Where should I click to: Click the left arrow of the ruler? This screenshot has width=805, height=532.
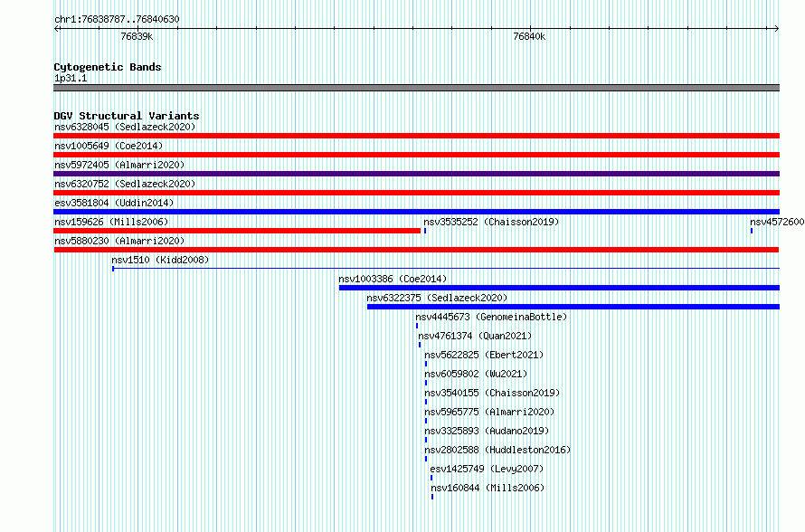57,29
